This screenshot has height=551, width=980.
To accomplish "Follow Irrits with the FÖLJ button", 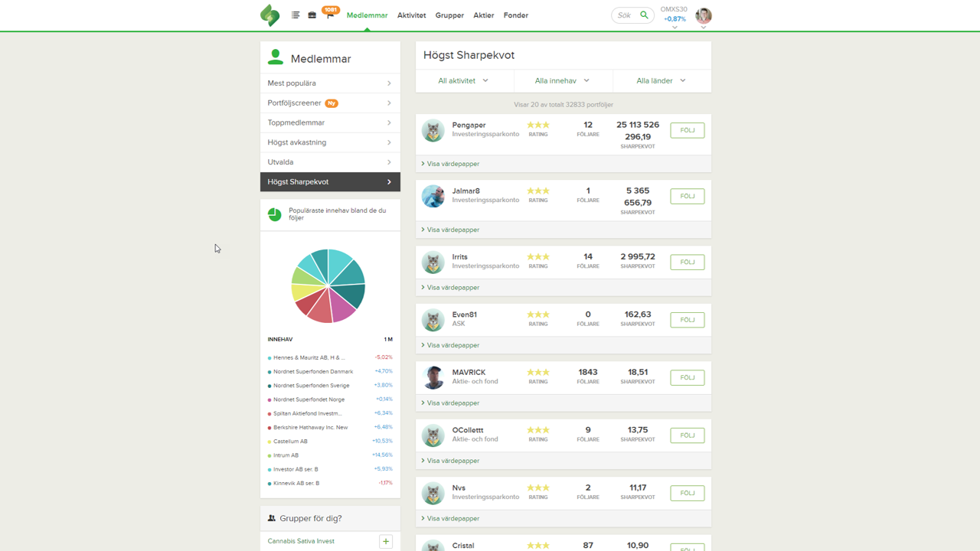I will 687,262.
